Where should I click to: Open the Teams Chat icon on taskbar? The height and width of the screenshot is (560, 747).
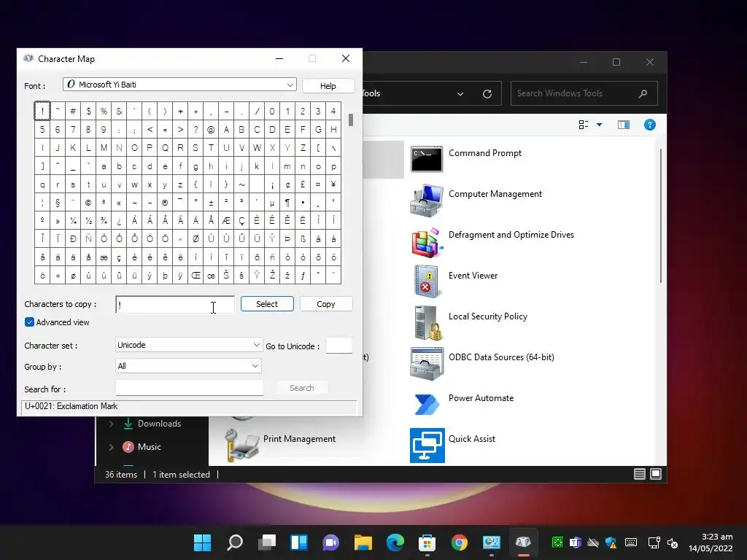330,542
